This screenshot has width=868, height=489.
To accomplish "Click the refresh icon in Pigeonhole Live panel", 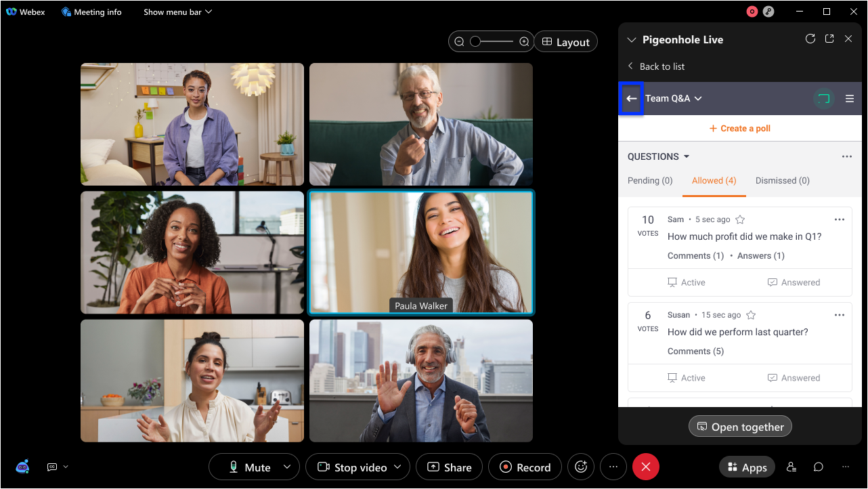I will click(x=810, y=39).
